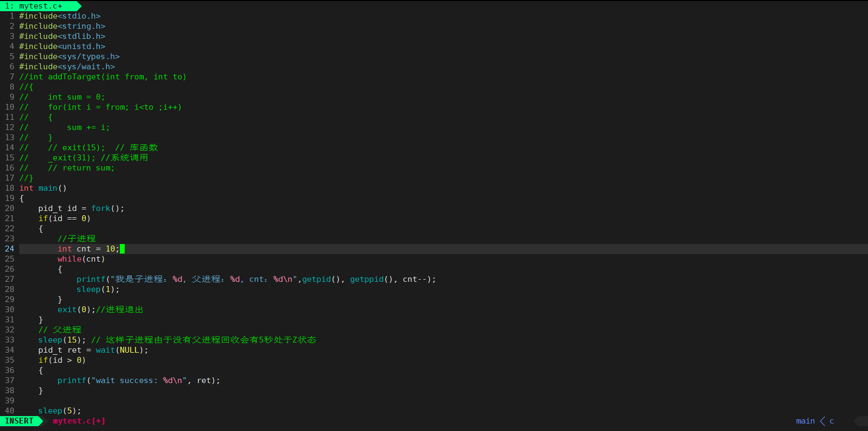Click the sleep(5); statement
Viewport: 868px width, 431px height.
coord(60,411)
